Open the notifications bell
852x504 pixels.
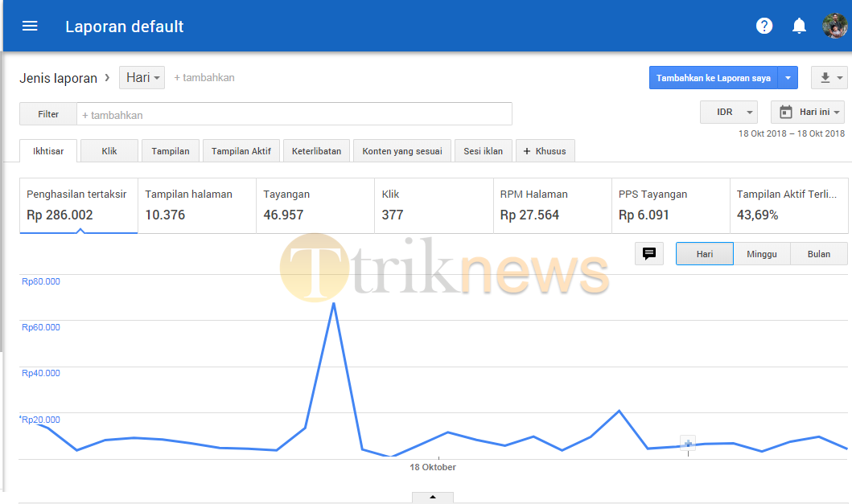point(799,26)
